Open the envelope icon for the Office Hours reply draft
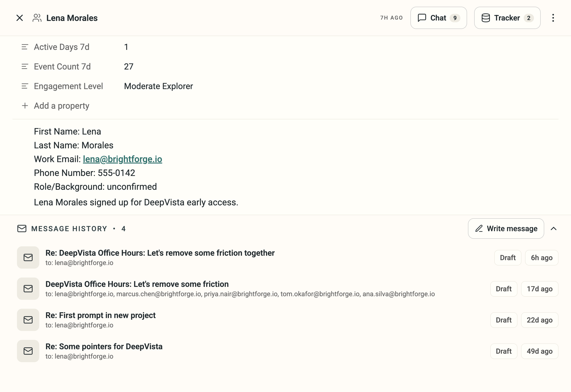Viewport: 571px width, 392px height. (x=28, y=258)
